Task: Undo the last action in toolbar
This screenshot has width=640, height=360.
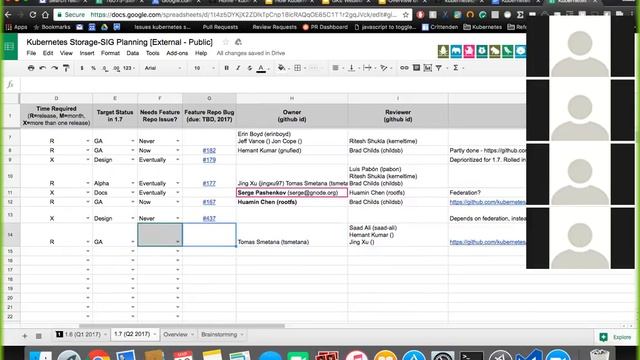Action: point(42,68)
